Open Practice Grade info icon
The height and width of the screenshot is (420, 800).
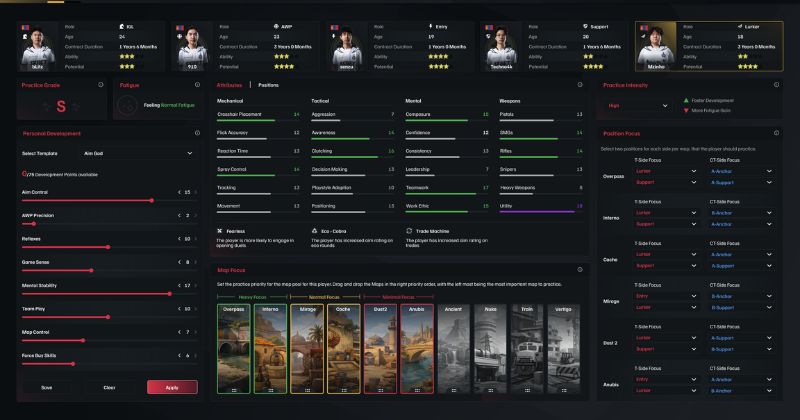click(x=101, y=85)
